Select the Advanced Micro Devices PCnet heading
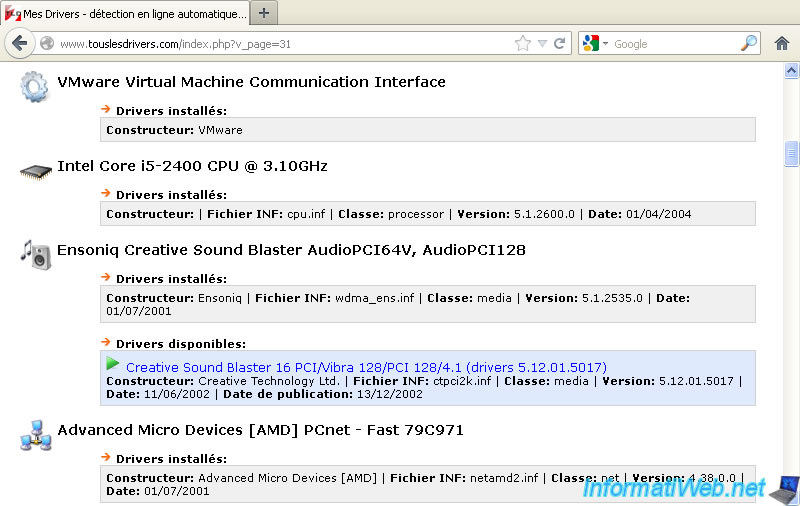800x506 pixels. point(260,430)
